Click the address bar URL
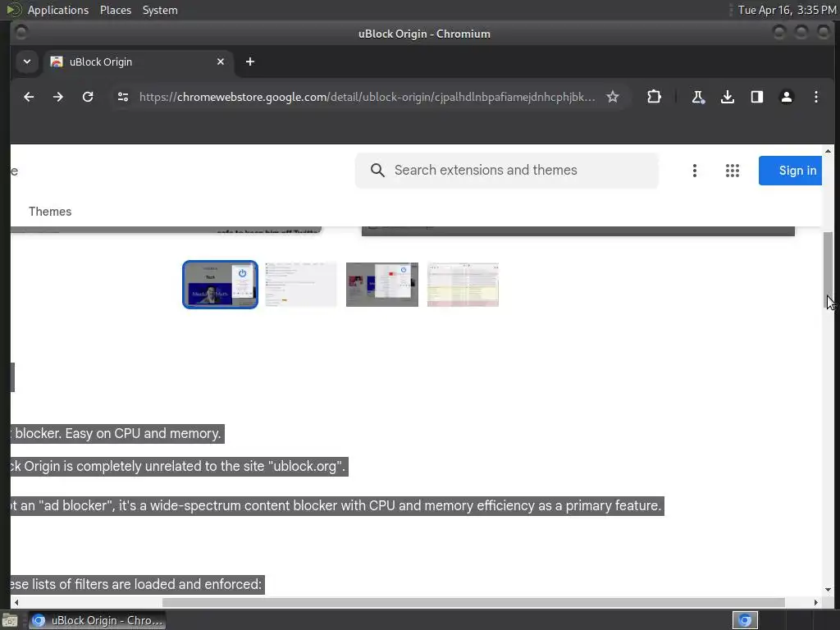 tap(367, 97)
